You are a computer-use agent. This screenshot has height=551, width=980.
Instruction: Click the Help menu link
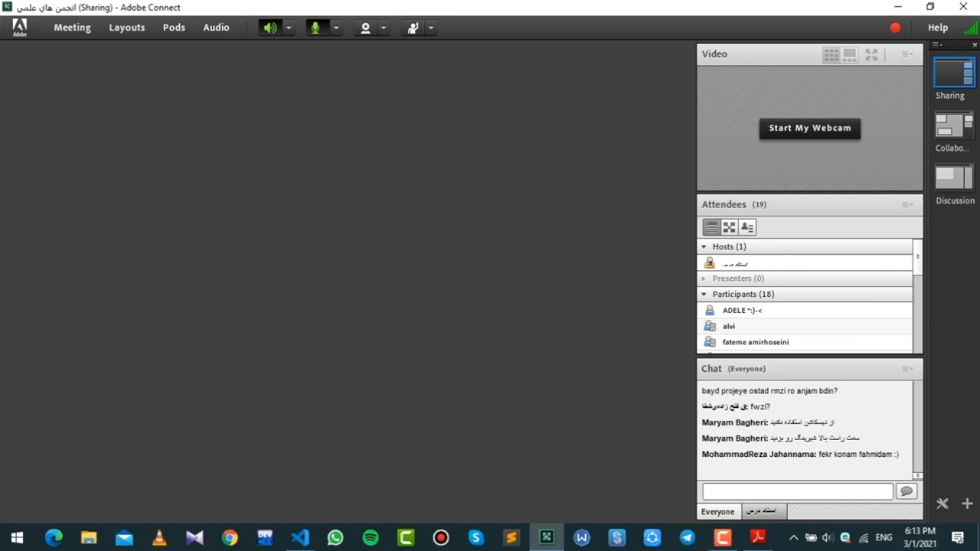pyautogui.click(x=938, y=28)
